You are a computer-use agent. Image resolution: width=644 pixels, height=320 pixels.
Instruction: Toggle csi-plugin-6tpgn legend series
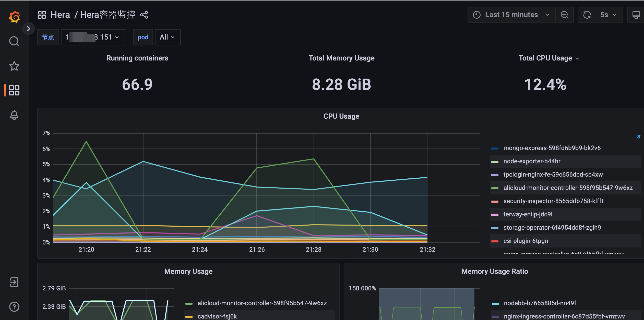pyautogui.click(x=526, y=241)
